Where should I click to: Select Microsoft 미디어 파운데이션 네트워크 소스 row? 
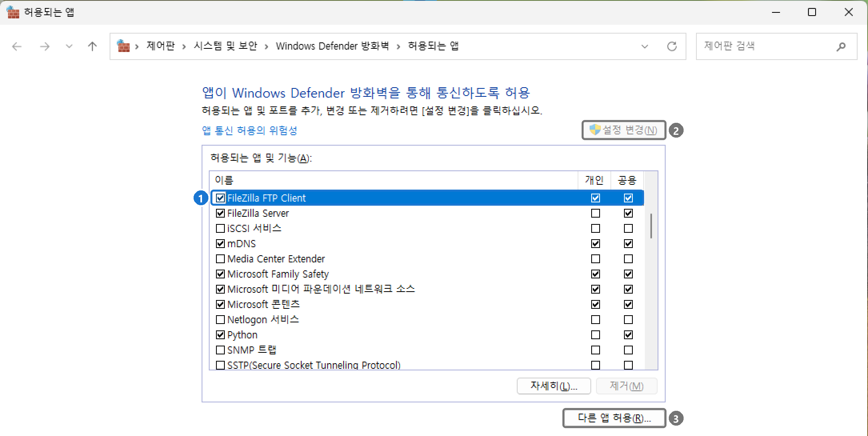tap(427, 289)
